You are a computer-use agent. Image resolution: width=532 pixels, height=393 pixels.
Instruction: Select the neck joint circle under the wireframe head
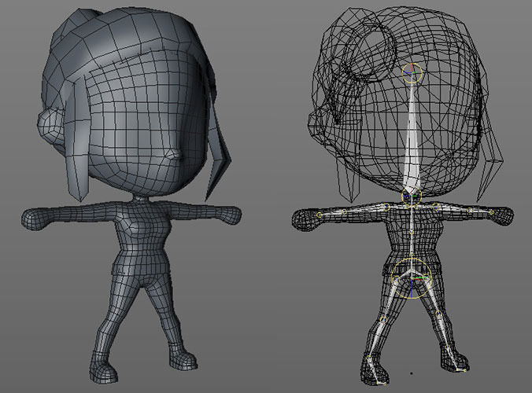(x=412, y=196)
